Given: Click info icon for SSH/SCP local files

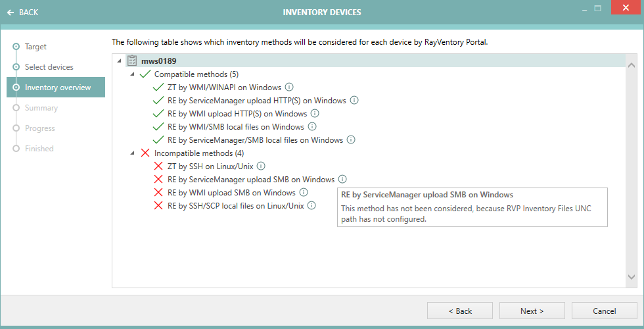Looking at the screenshot, I should pyautogui.click(x=312, y=205).
